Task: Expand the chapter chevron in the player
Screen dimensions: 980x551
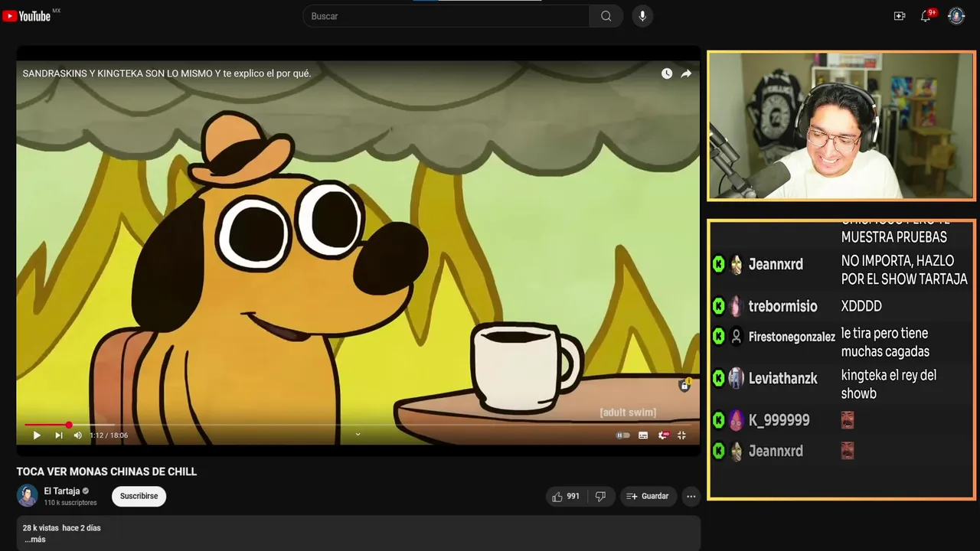Action: (x=358, y=435)
